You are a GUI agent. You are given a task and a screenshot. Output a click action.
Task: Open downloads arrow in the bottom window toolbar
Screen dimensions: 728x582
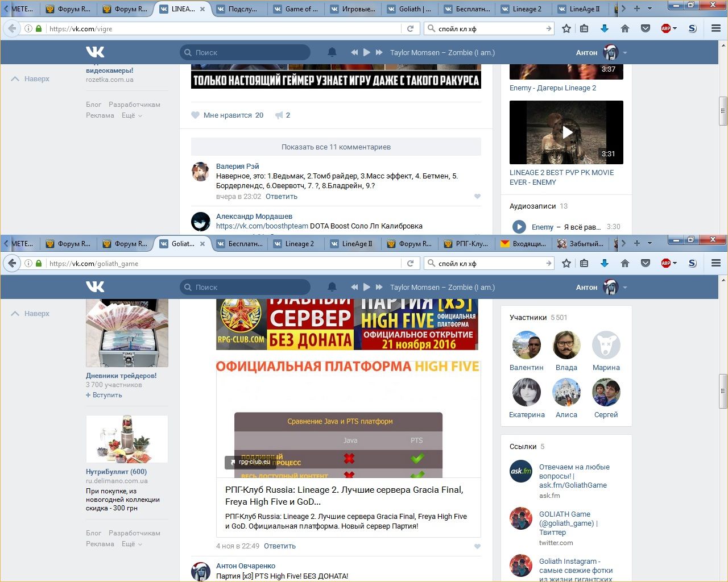(605, 263)
